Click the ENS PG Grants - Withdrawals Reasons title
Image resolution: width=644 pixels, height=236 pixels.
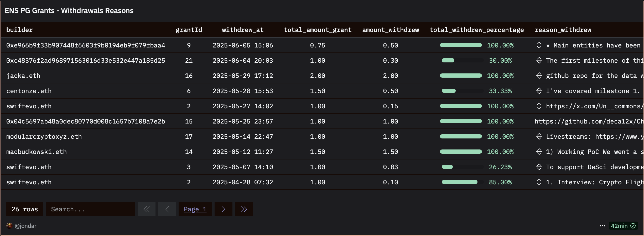point(69,10)
